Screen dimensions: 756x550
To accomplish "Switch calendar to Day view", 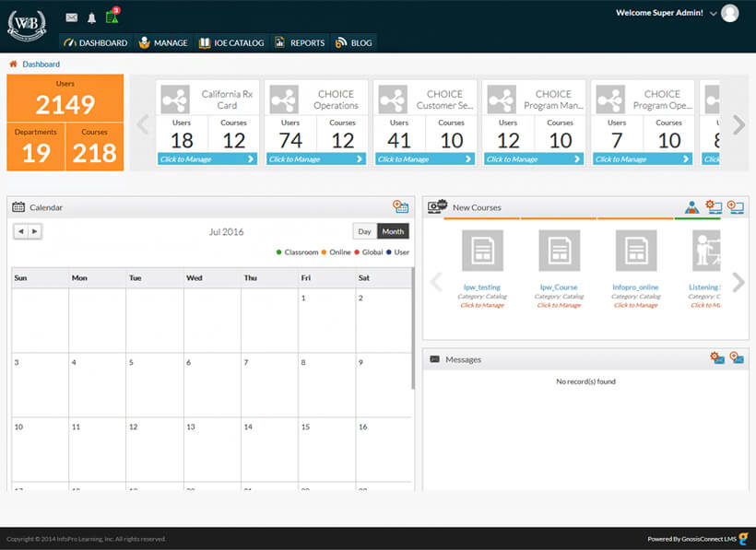I will coord(365,231).
